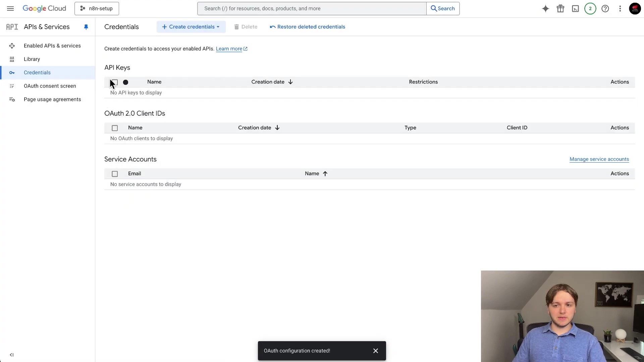Screen dimensions: 644x362
Task: Click the status dot column in API Keys
Action: coord(125,82)
